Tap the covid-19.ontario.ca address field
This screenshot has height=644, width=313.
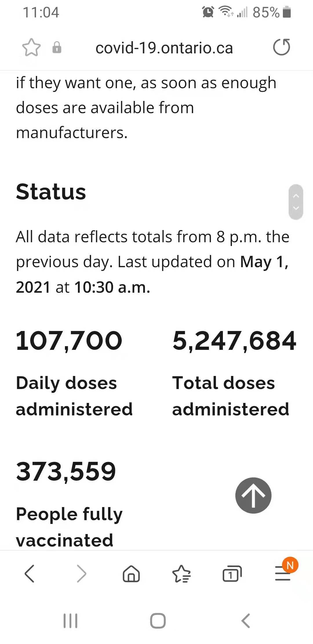[164, 48]
